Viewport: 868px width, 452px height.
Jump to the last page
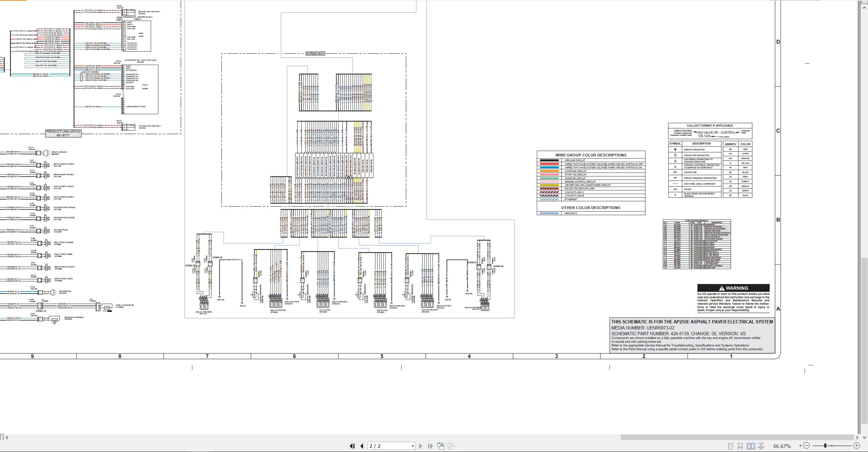tap(430, 446)
